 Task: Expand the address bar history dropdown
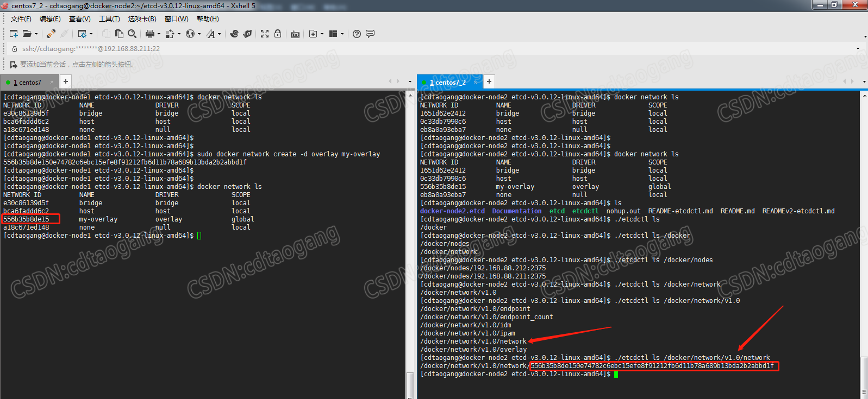[x=858, y=49]
